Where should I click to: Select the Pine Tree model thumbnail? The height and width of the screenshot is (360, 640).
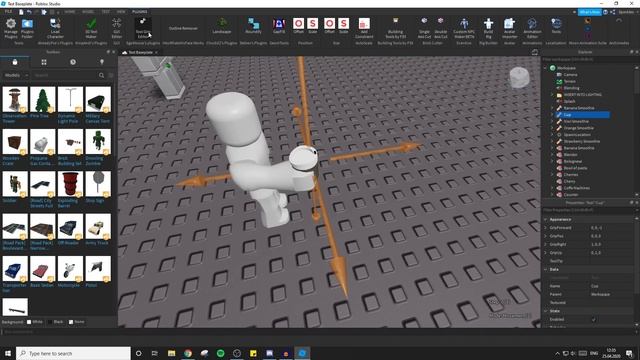(x=42, y=99)
